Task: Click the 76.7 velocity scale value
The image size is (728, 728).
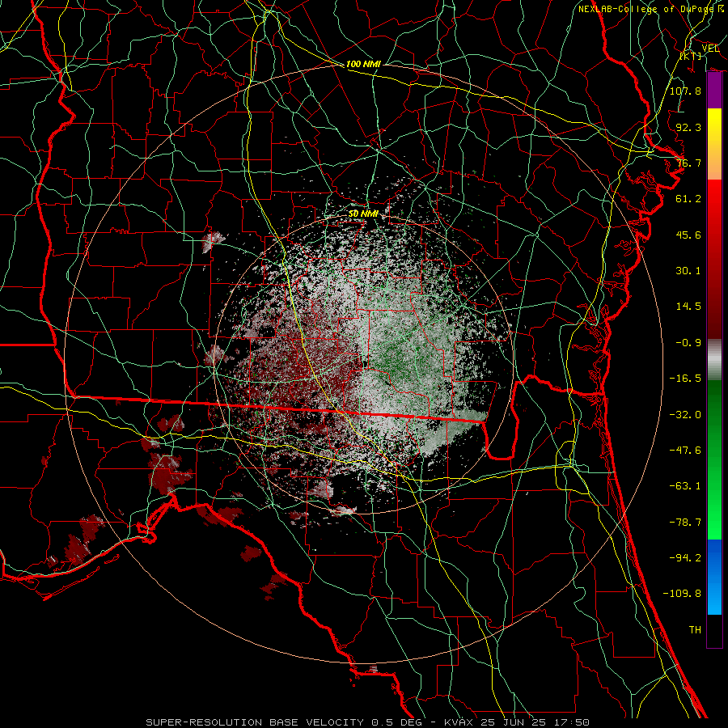Action: pyautogui.click(x=688, y=163)
